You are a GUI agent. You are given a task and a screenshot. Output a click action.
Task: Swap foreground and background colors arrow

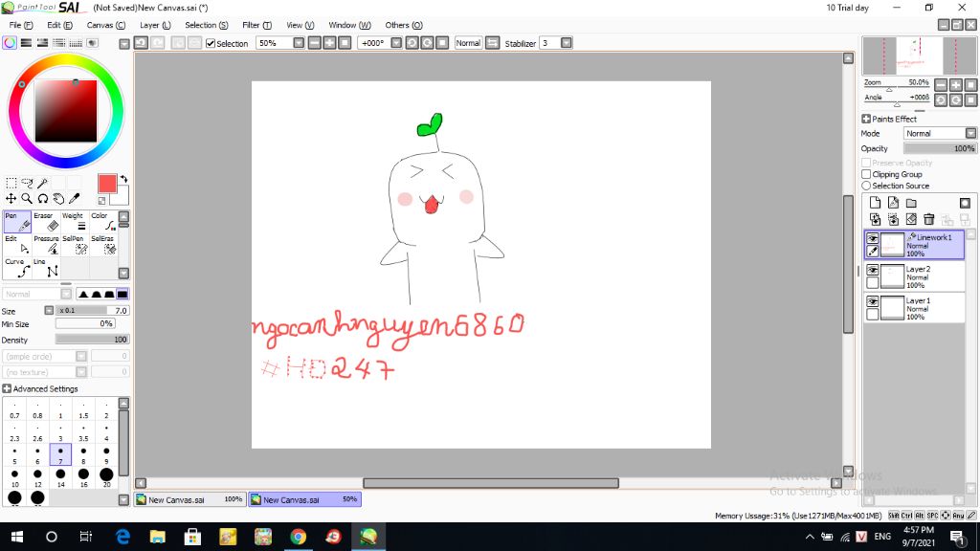click(x=123, y=179)
